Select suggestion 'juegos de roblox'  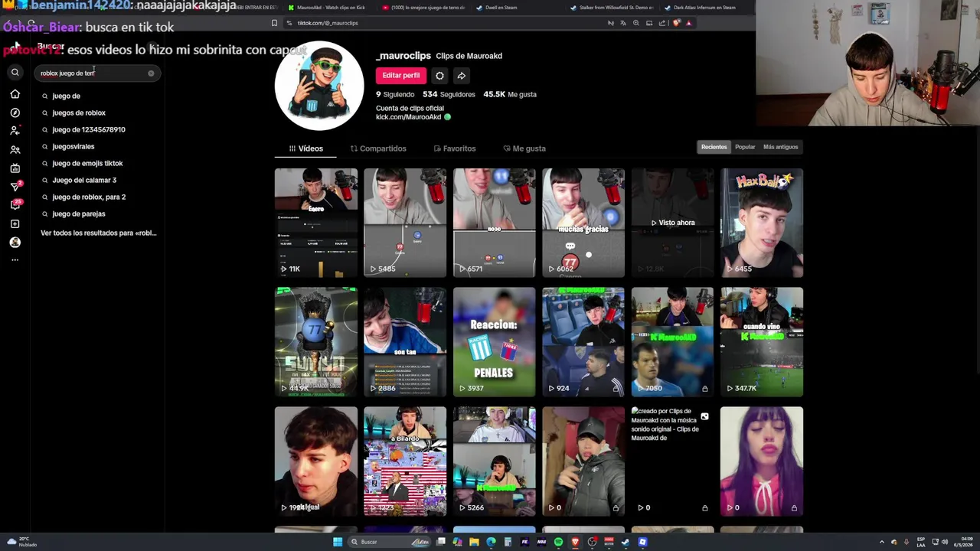(x=79, y=112)
